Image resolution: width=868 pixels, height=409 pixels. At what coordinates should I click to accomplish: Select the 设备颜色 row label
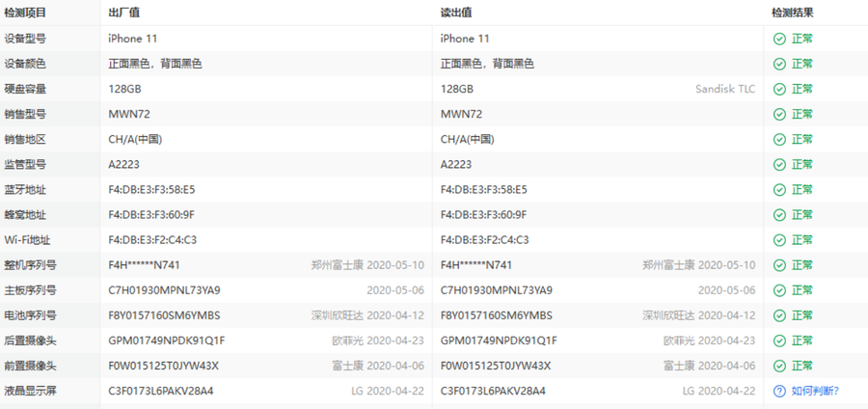pyautogui.click(x=25, y=65)
